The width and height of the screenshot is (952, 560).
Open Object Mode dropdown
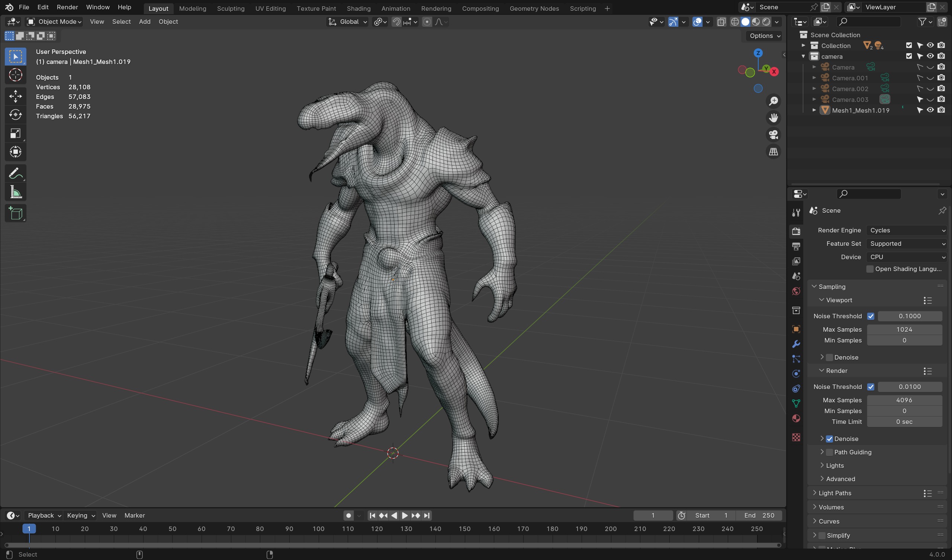[x=55, y=22]
